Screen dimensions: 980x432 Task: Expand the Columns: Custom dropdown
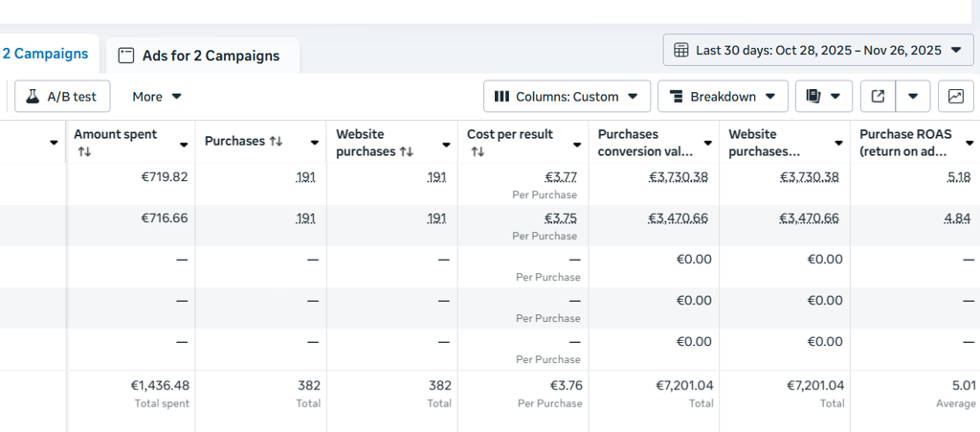pos(568,96)
